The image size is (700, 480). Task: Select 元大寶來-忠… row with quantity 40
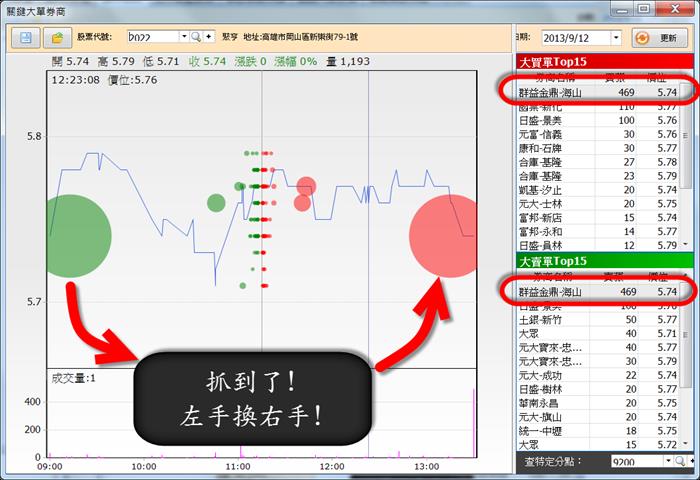[x=598, y=347]
